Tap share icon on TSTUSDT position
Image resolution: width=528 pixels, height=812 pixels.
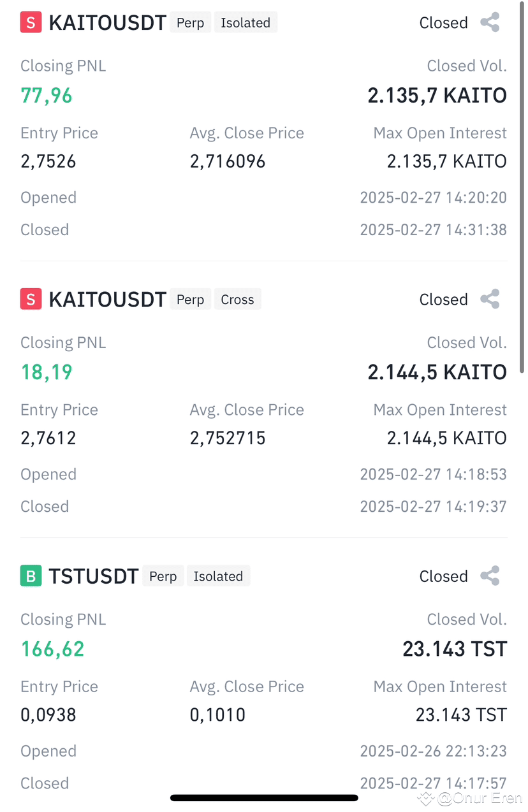click(x=490, y=576)
